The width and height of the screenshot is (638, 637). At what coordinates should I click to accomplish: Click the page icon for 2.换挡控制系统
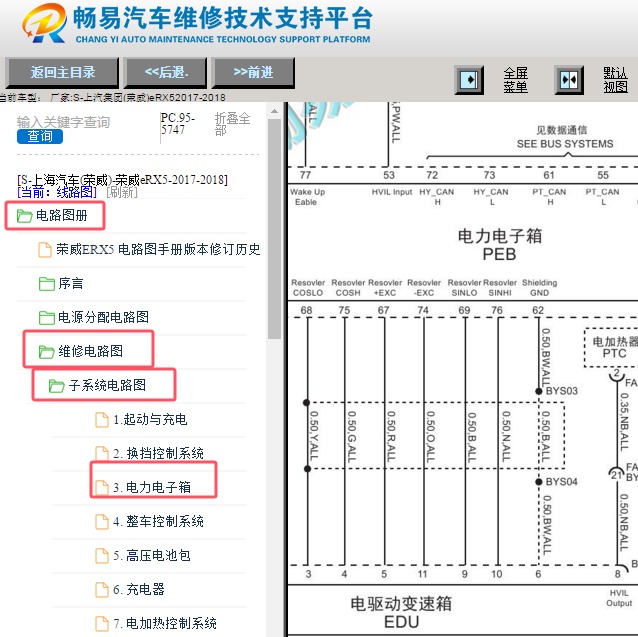pos(102,454)
